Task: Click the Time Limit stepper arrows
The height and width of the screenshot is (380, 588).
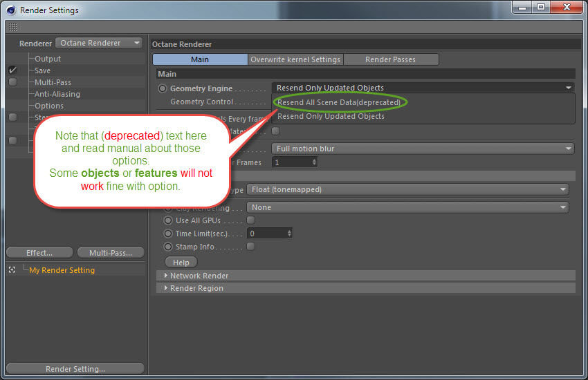Action: pyautogui.click(x=289, y=234)
